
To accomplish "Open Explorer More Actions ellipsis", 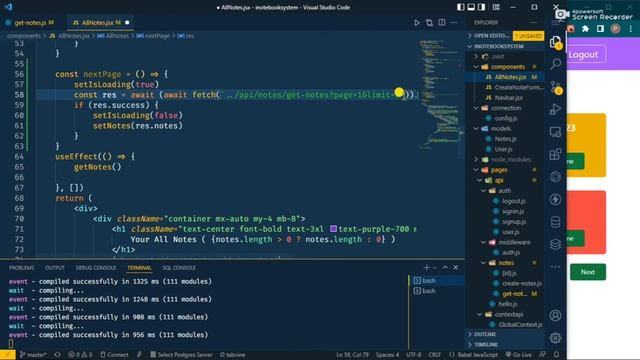I will tap(533, 22).
